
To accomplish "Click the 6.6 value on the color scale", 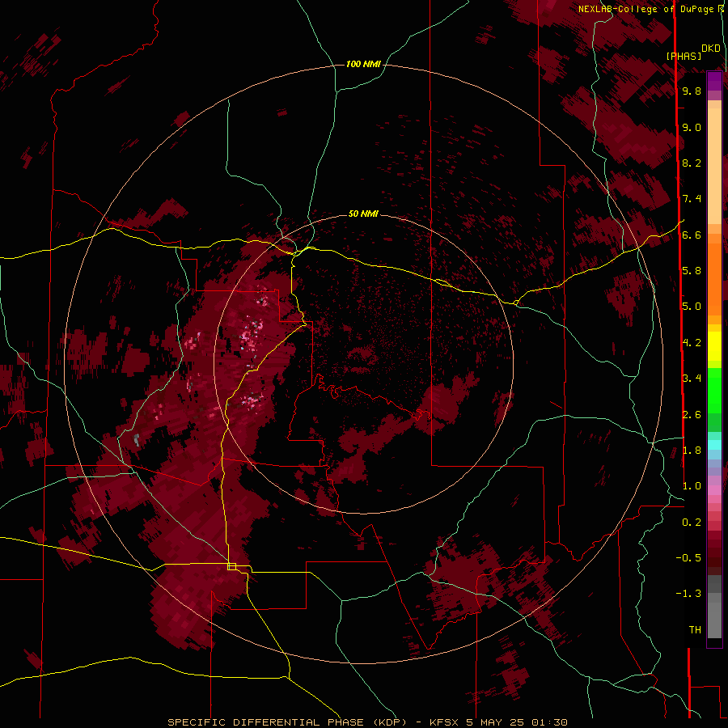I will 692,235.
